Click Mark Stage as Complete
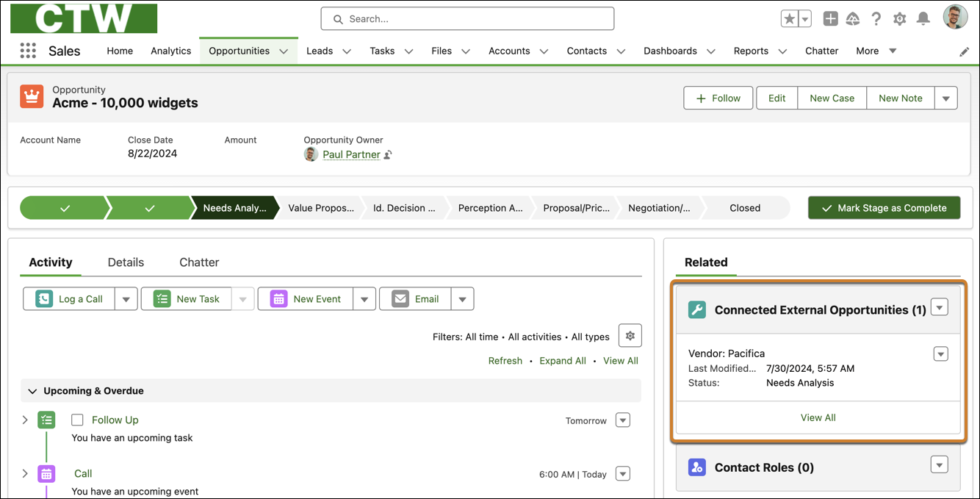Viewport: 980px width, 499px height. (884, 208)
